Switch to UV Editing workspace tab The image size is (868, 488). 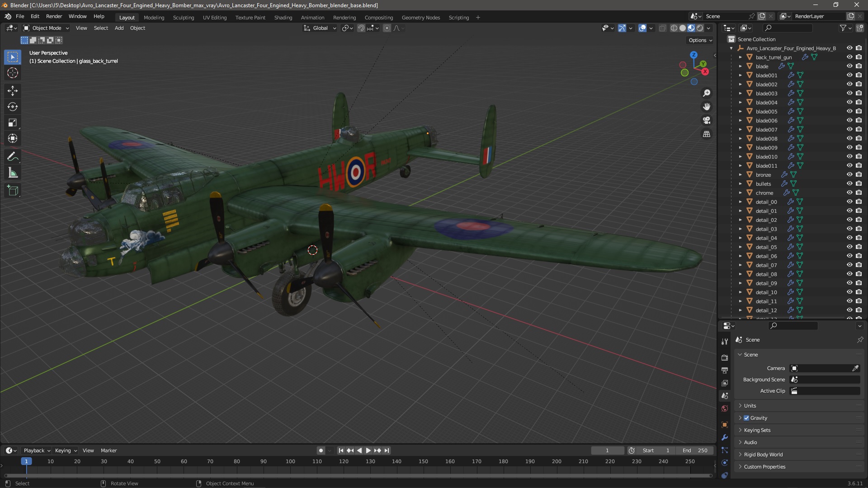[214, 18]
